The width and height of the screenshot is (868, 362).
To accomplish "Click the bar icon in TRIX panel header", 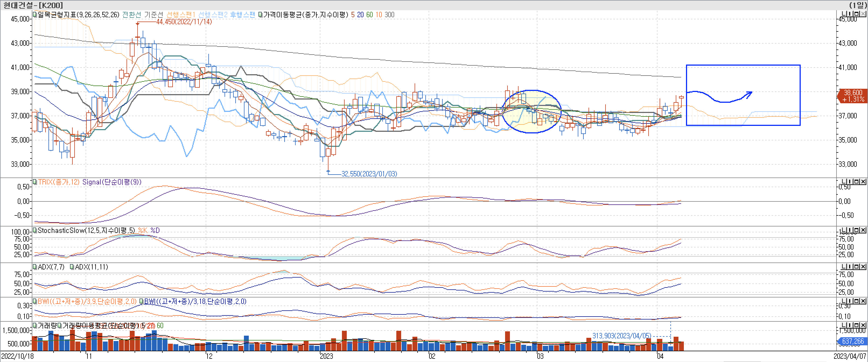I will click(850, 182).
